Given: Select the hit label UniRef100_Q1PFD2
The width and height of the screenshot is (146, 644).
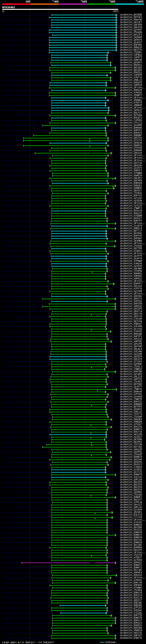Looking at the screenshot, I should coord(131,301).
